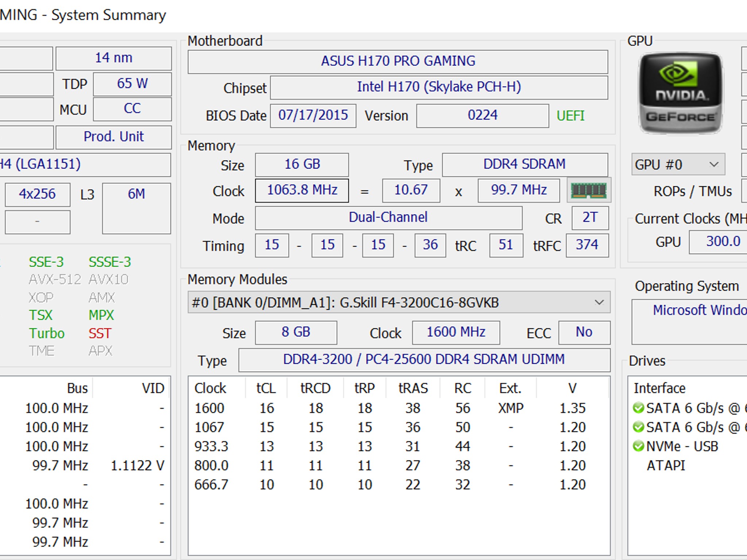Expand the memory module DIMM_A1 dropdown list
747x560 pixels.
[x=399, y=302]
